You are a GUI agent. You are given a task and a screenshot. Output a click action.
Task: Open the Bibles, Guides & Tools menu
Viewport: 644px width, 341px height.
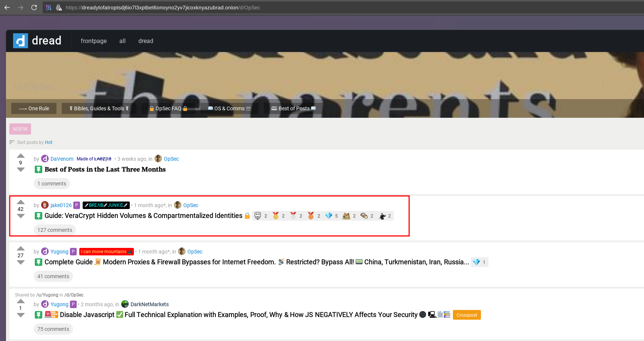(x=99, y=108)
